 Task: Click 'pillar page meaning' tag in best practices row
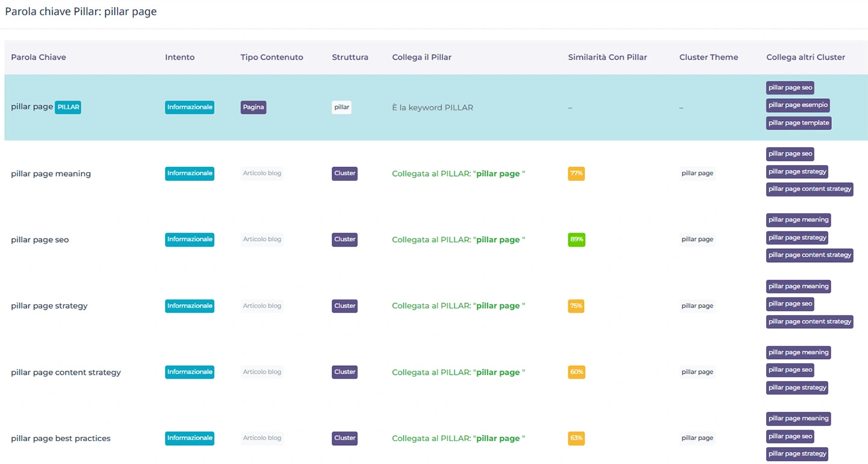pyautogui.click(x=798, y=419)
